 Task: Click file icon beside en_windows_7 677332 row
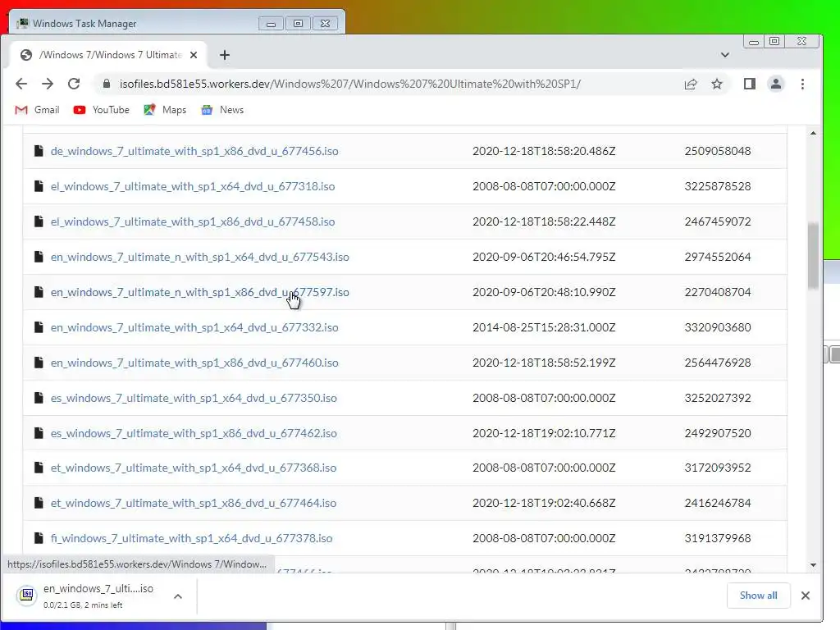click(39, 327)
